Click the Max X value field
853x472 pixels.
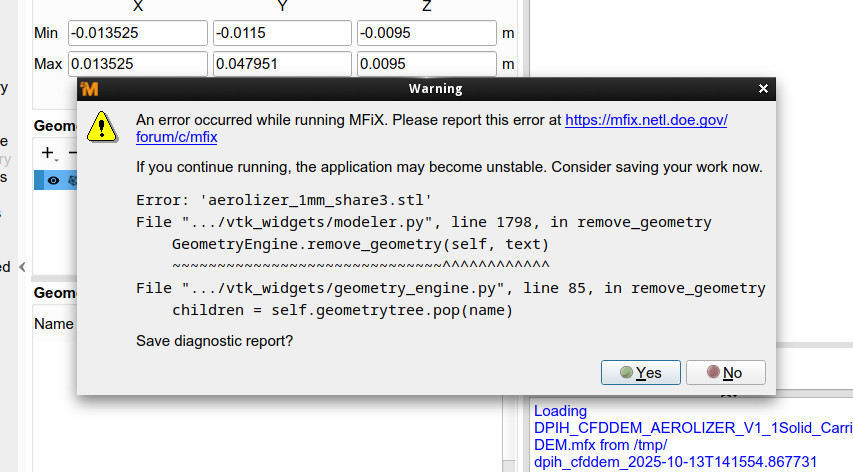(x=136, y=64)
